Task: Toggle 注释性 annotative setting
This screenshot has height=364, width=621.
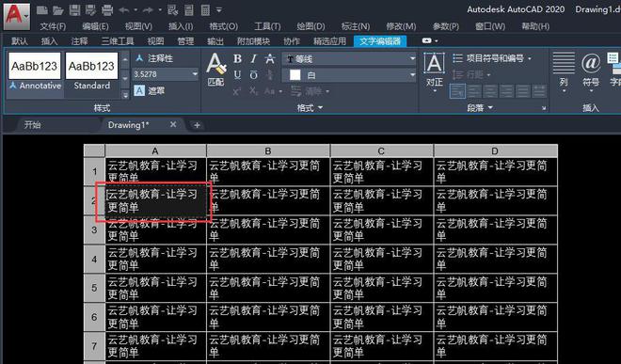Action: pyautogui.click(x=154, y=58)
